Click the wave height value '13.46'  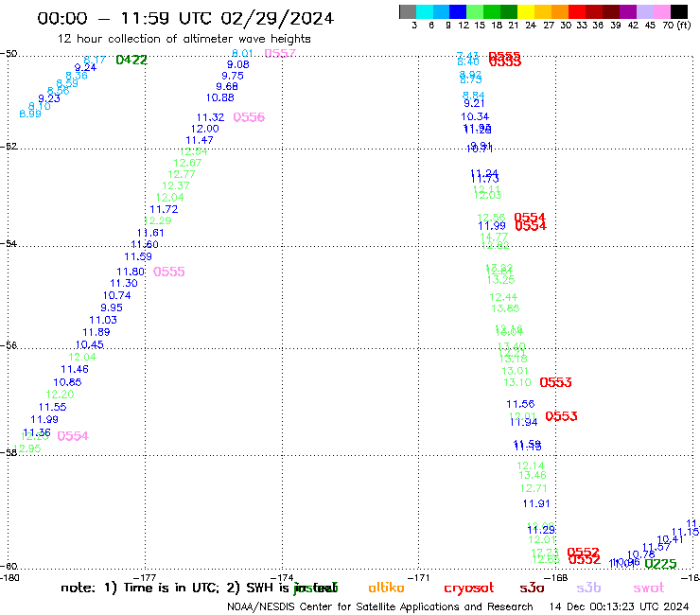(x=533, y=475)
